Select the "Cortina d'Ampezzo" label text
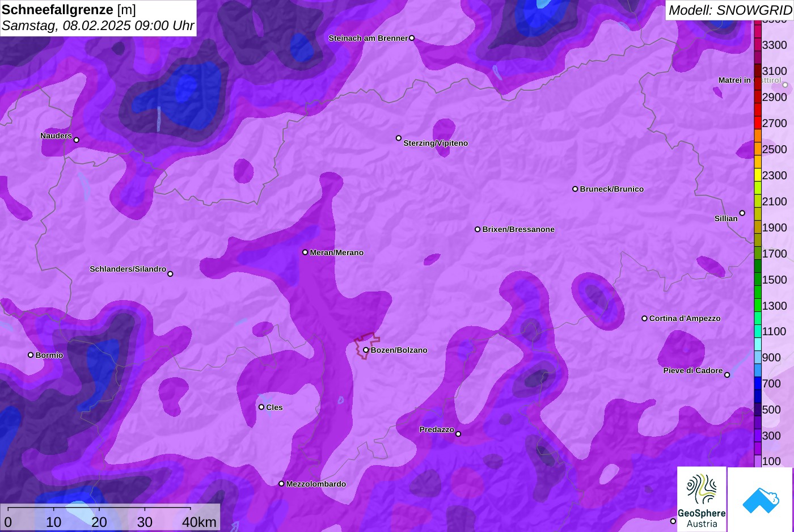The height and width of the screenshot is (532, 794). click(685, 318)
